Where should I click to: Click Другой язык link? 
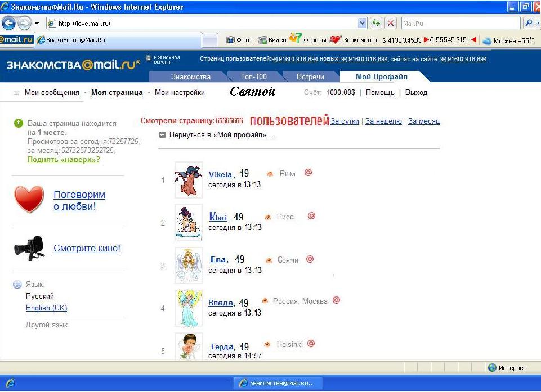[47, 325]
